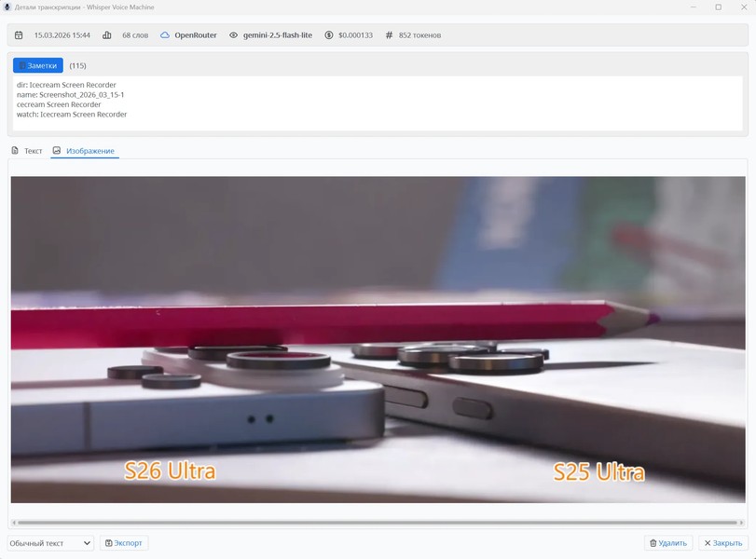Screen dimensions: 756x559
Task: Click the OpenRouter cloud icon
Action: [165, 35]
